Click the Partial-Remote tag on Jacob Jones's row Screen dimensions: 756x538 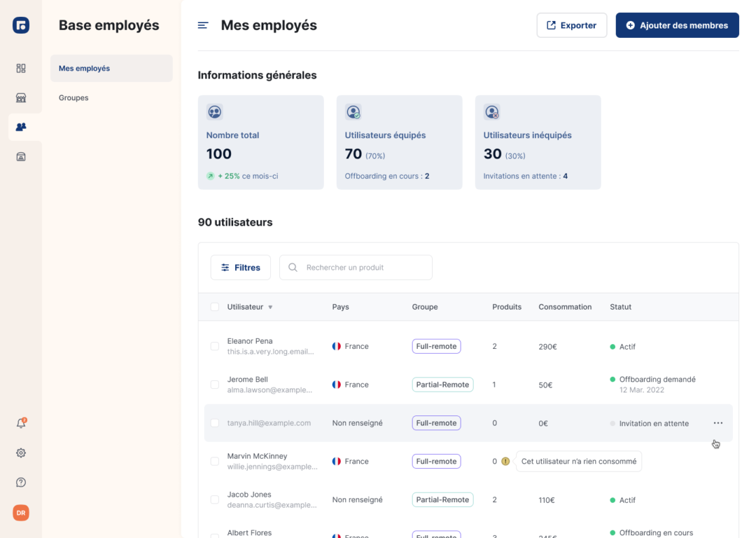442,499
